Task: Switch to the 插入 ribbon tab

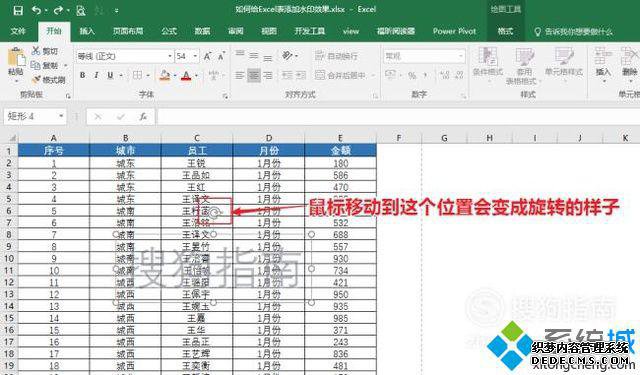Action: pos(87,31)
